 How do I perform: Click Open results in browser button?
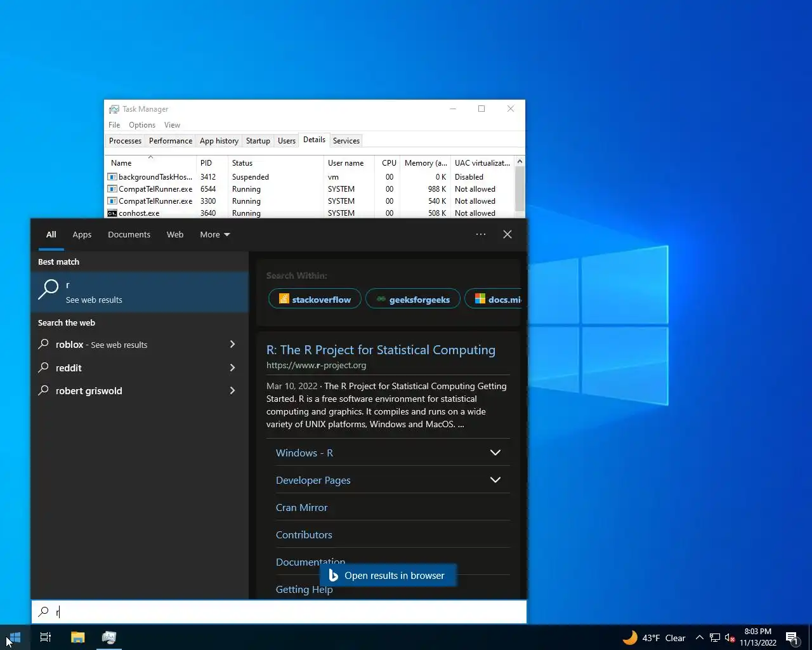coord(388,576)
